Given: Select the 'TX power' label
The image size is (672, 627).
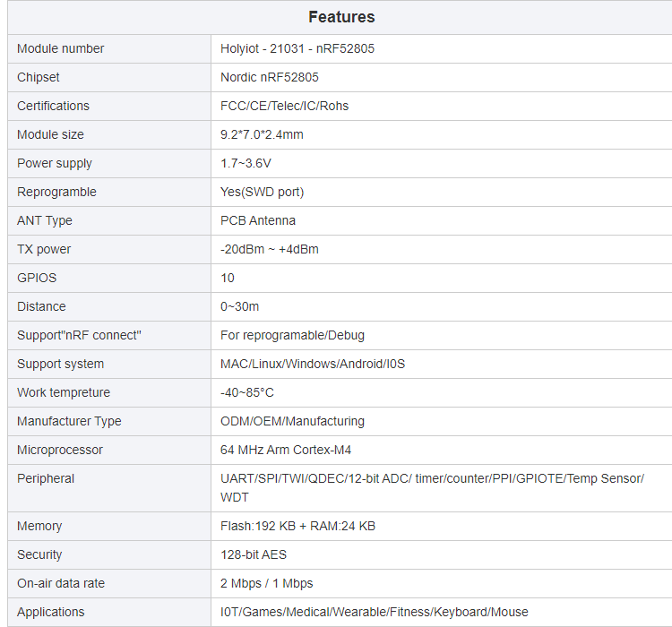Looking at the screenshot, I should [44, 249].
